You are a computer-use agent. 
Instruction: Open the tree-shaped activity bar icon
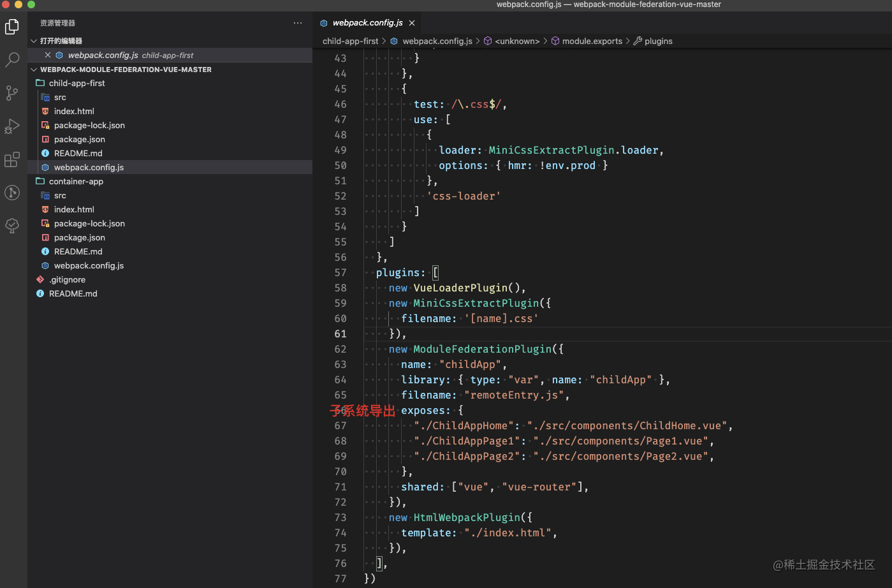pos(12,225)
